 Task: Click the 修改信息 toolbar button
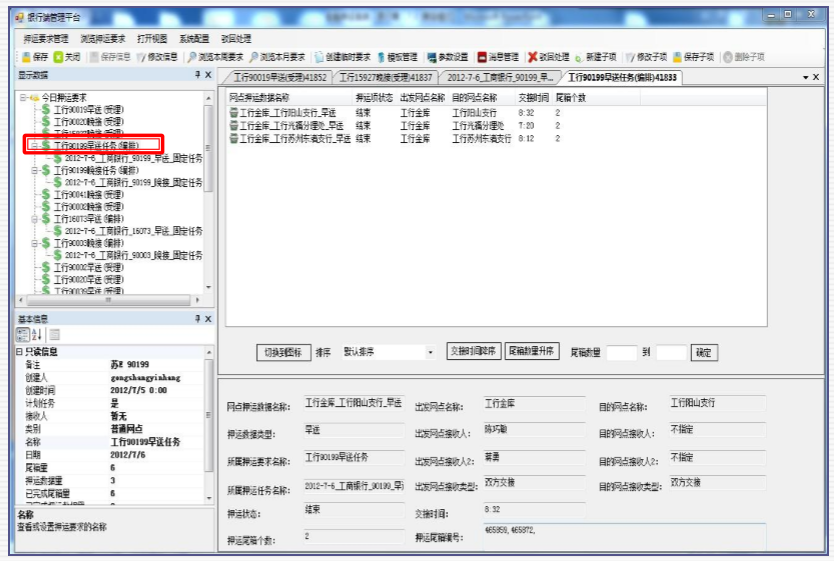click(157, 57)
